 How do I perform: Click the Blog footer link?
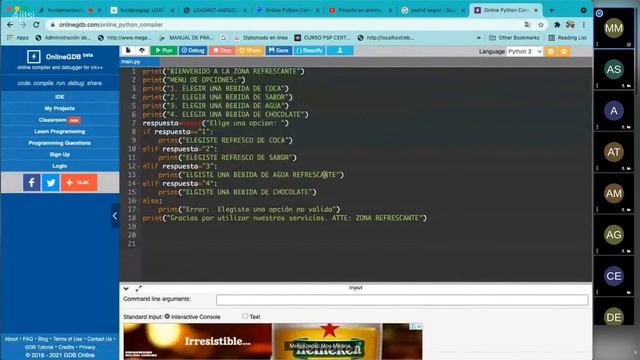tap(43, 339)
